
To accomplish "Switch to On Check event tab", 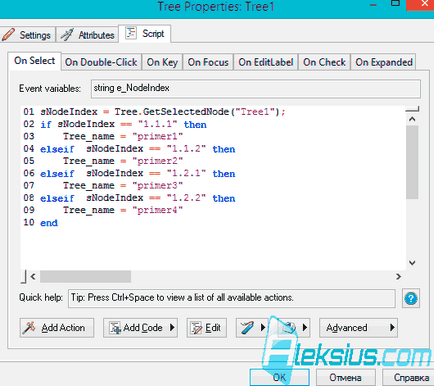I will point(324,62).
